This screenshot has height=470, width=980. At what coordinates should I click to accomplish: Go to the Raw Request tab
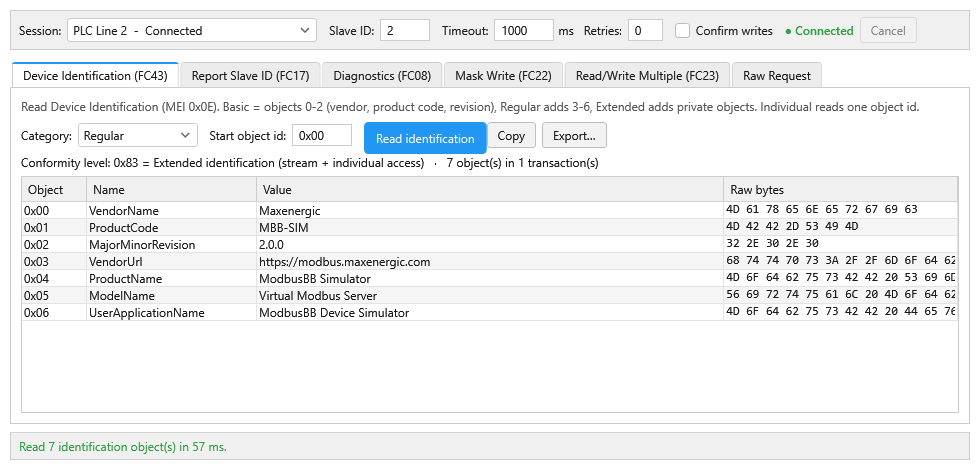click(x=777, y=76)
